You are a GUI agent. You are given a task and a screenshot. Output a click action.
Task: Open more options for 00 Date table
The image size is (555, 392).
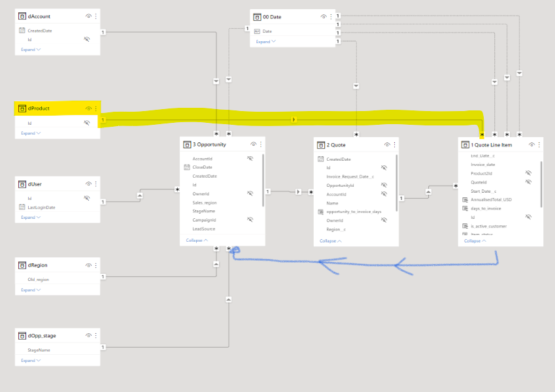(x=331, y=16)
